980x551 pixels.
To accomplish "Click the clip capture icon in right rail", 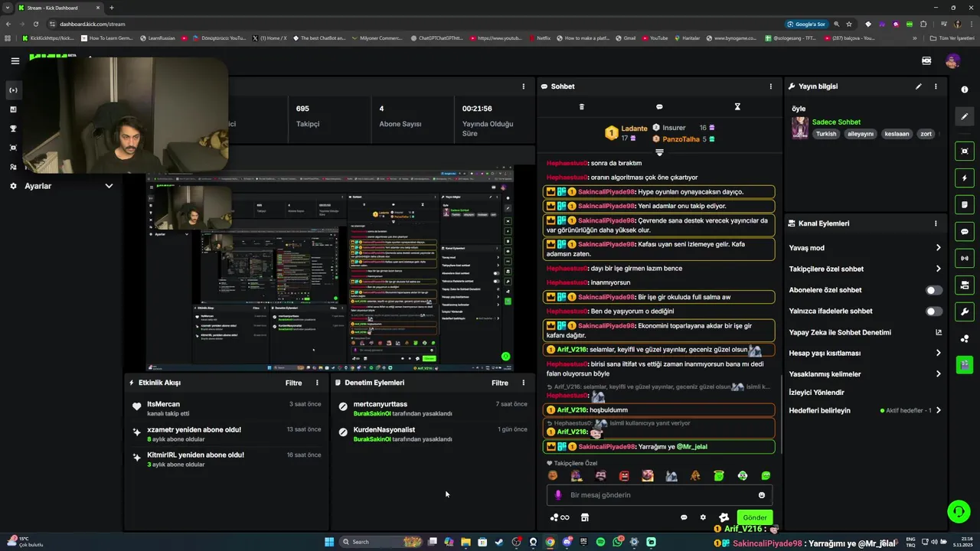I will (x=965, y=151).
